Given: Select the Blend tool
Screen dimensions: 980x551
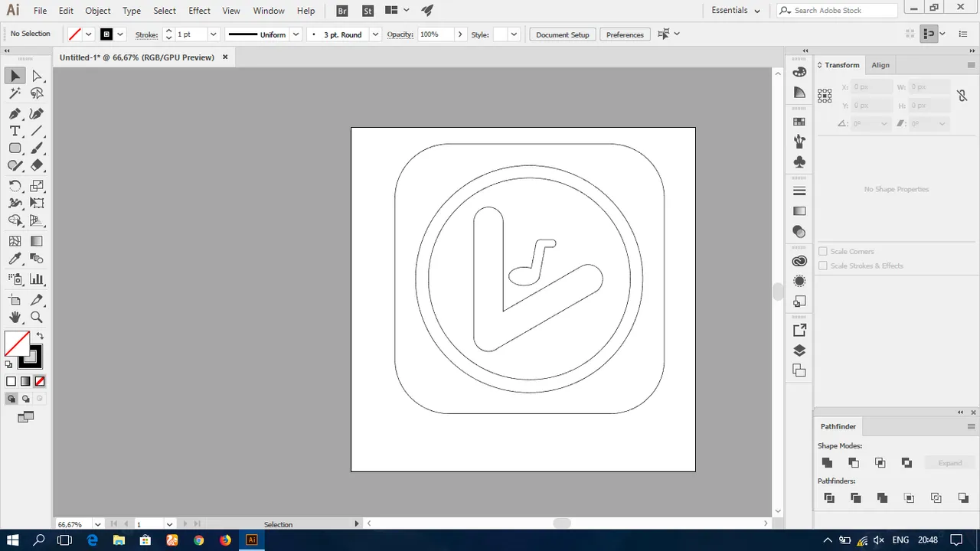Looking at the screenshot, I should coord(37,259).
